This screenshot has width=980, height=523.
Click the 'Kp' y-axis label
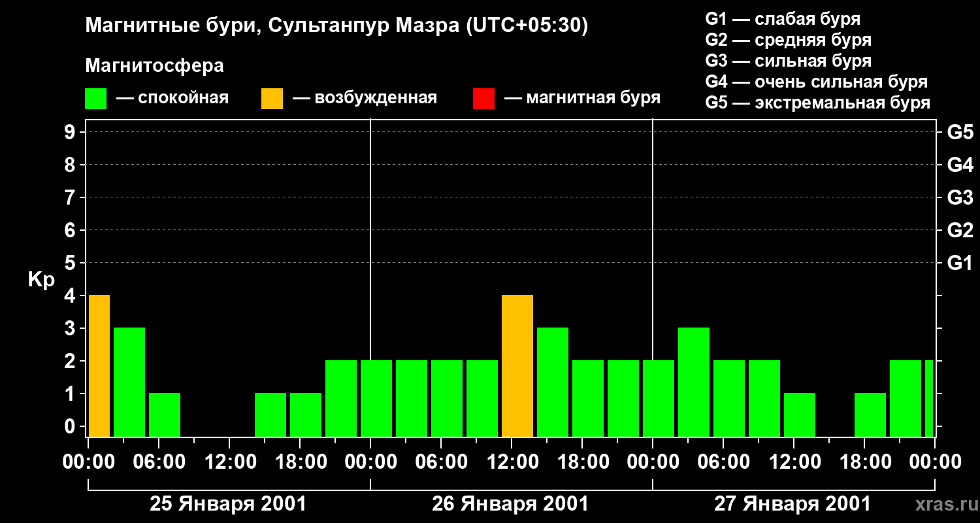(41, 280)
